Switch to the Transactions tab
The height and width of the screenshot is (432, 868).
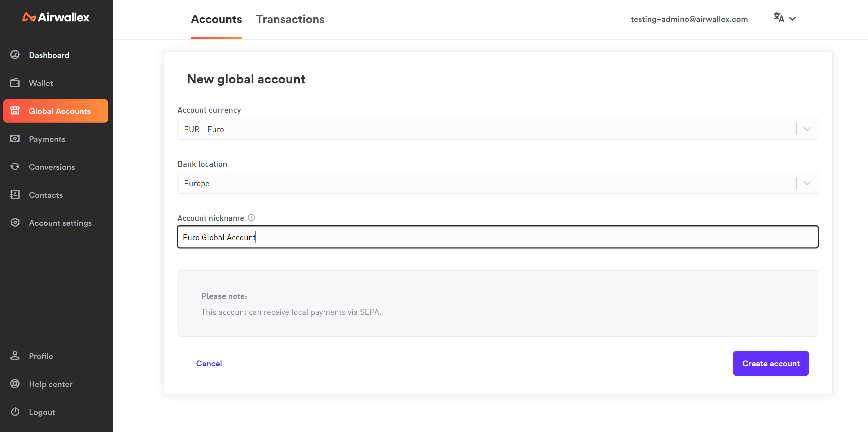[x=290, y=19]
